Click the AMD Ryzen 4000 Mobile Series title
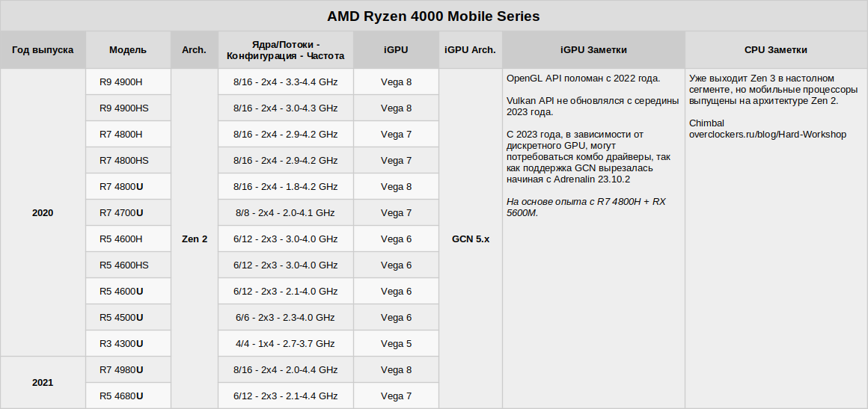 (433, 16)
